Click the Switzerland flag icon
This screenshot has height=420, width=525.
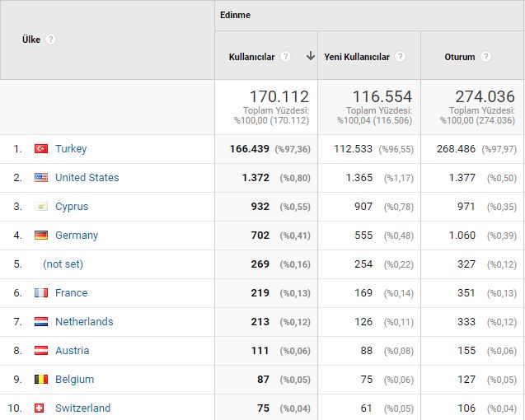(41, 408)
